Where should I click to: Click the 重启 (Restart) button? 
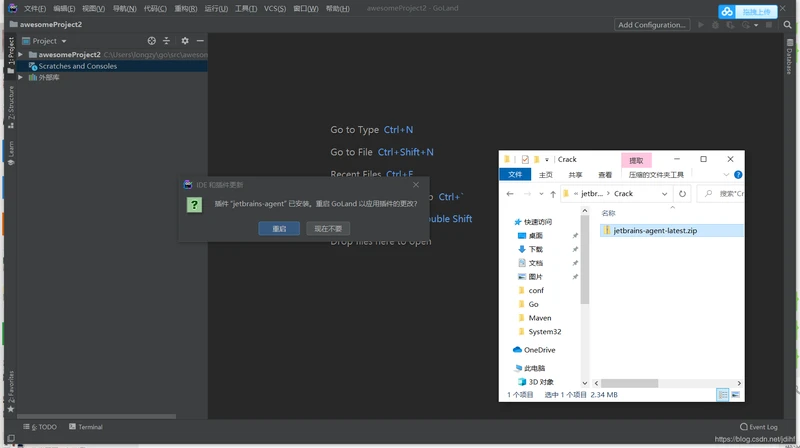[x=279, y=229]
